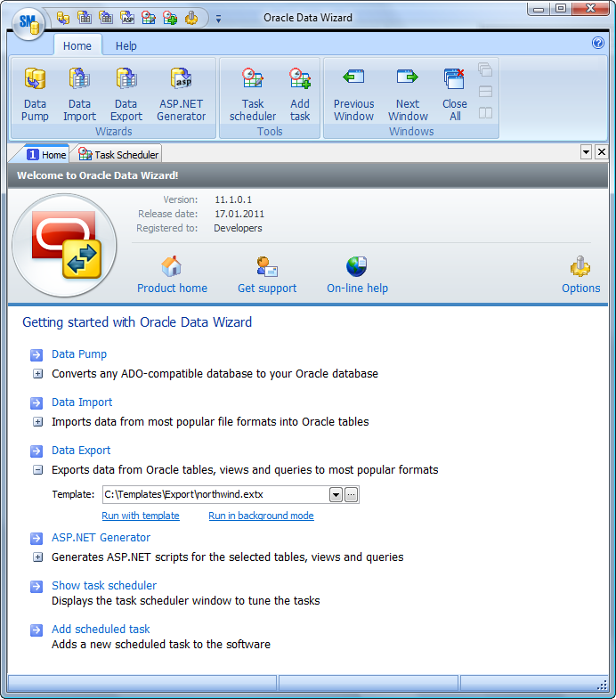
Task: Click Data Pump link under Getting started
Action: click(79, 354)
